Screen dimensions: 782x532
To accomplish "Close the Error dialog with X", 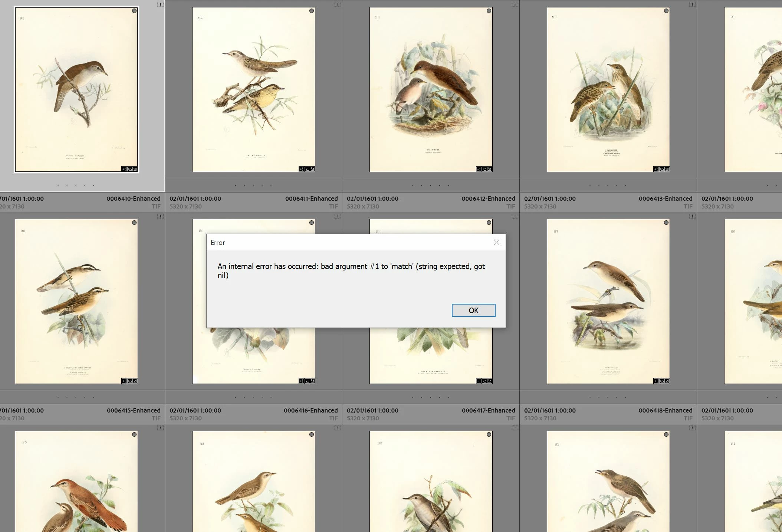I will click(496, 242).
